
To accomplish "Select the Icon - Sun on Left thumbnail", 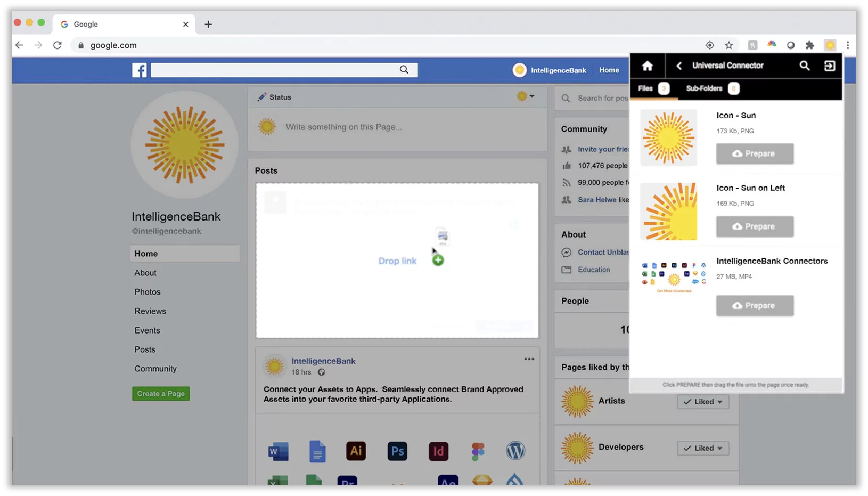I will 669,211.
